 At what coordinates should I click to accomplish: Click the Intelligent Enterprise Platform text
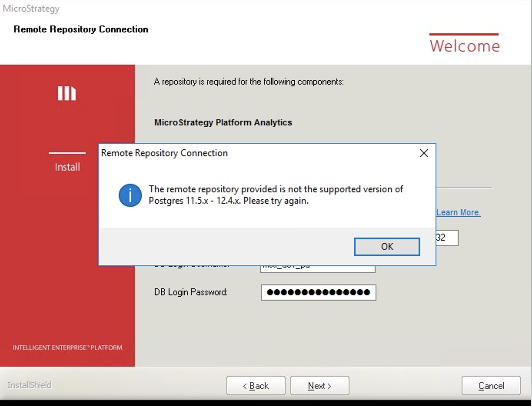pos(67,348)
